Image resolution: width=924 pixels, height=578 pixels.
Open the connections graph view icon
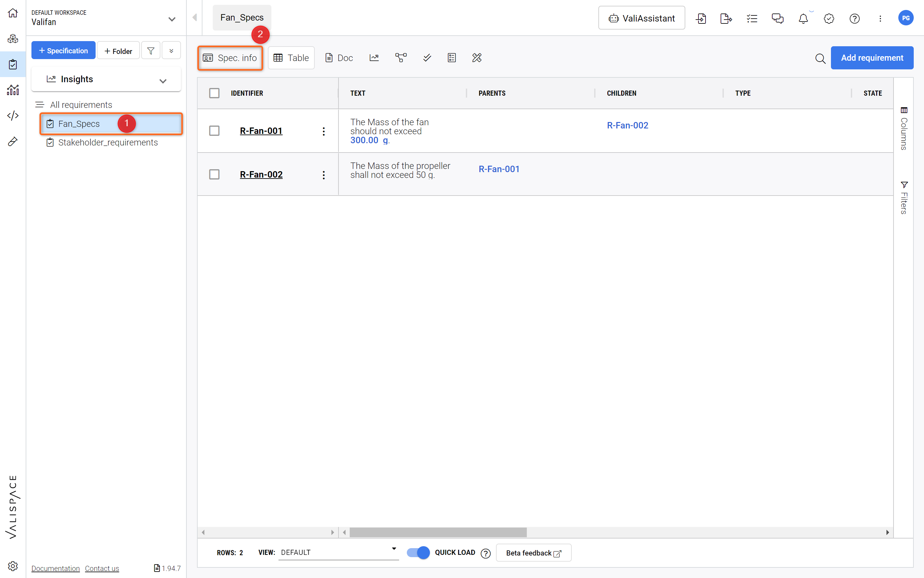[401, 58]
